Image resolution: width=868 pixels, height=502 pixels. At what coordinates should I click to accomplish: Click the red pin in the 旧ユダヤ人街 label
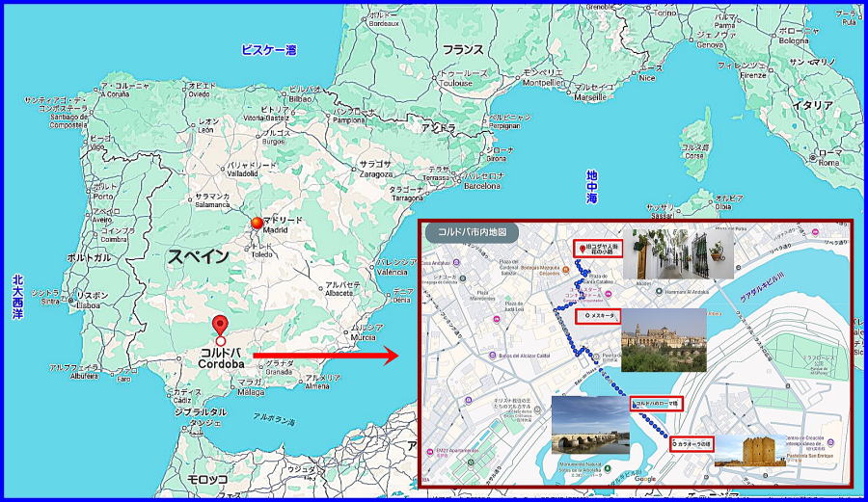[x=581, y=247]
